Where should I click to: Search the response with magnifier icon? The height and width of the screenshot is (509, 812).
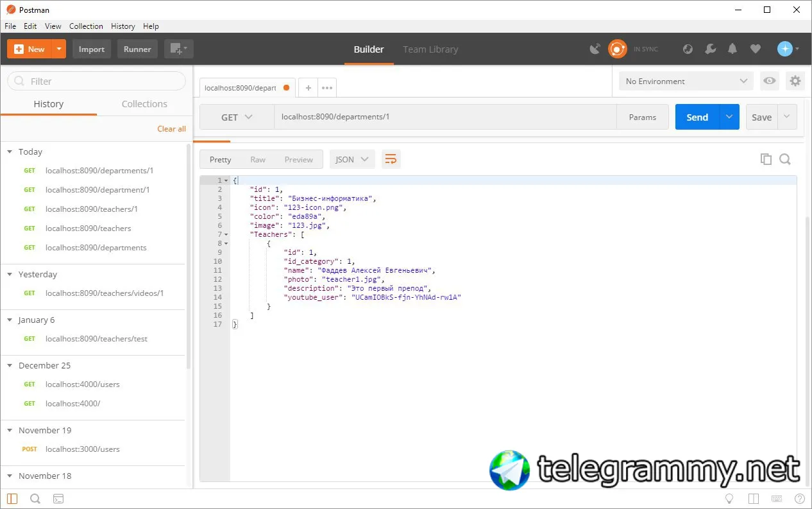(x=785, y=159)
